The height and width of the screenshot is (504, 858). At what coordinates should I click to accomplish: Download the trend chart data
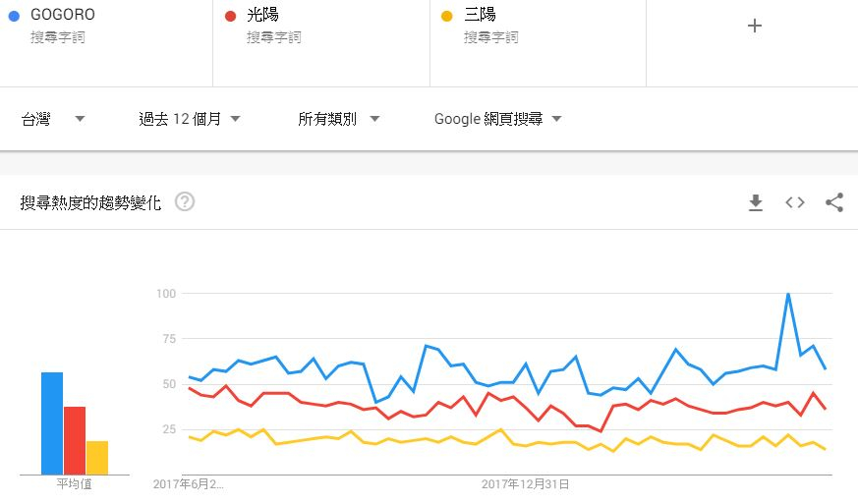[755, 202]
